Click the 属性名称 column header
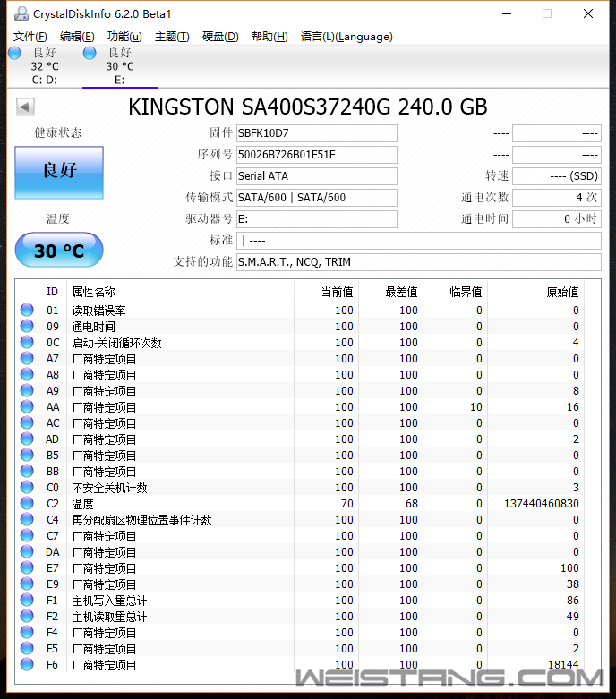The width and height of the screenshot is (616, 699). point(180,292)
